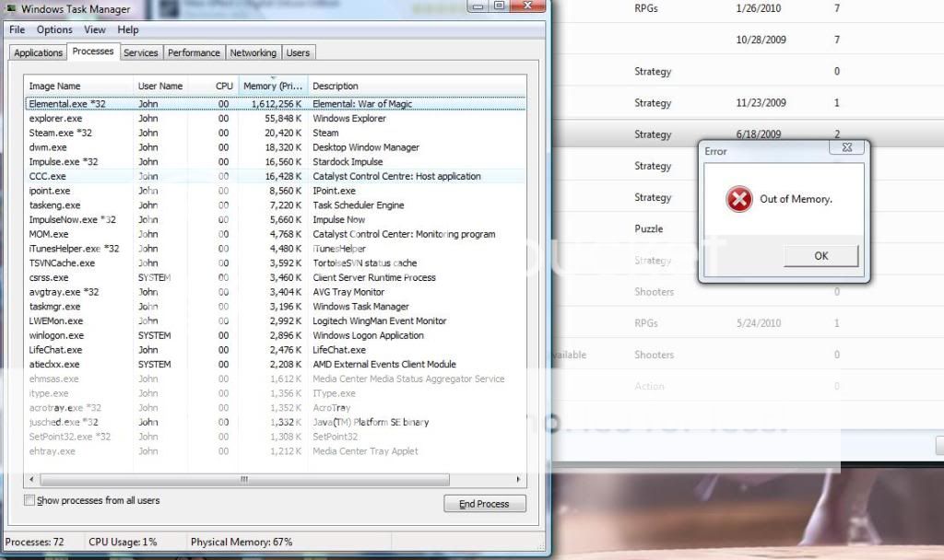Minimize the Task Manager window
This screenshot has height=560, width=944.
tap(477, 6)
